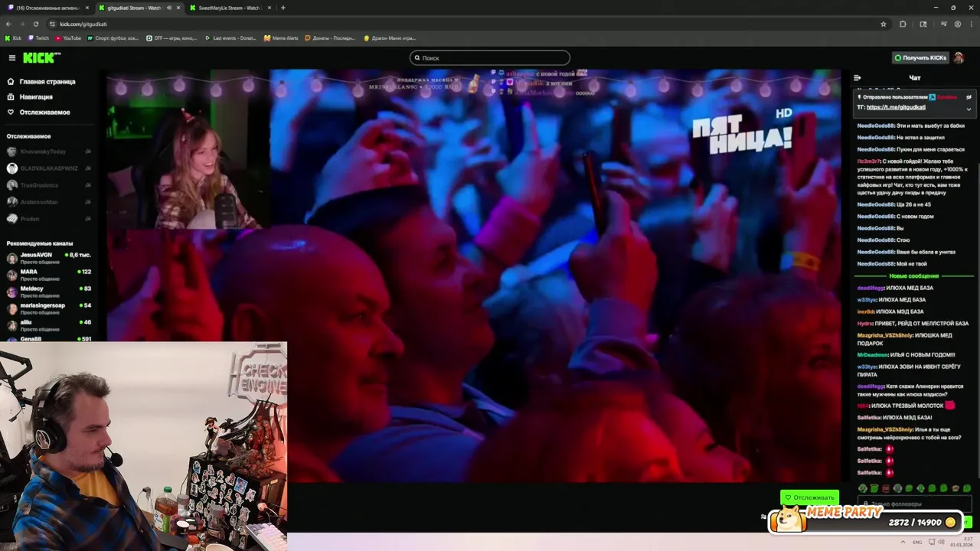Focus the Поиск search field
This screenshot has height=551, width=980.
coord(490,58)
